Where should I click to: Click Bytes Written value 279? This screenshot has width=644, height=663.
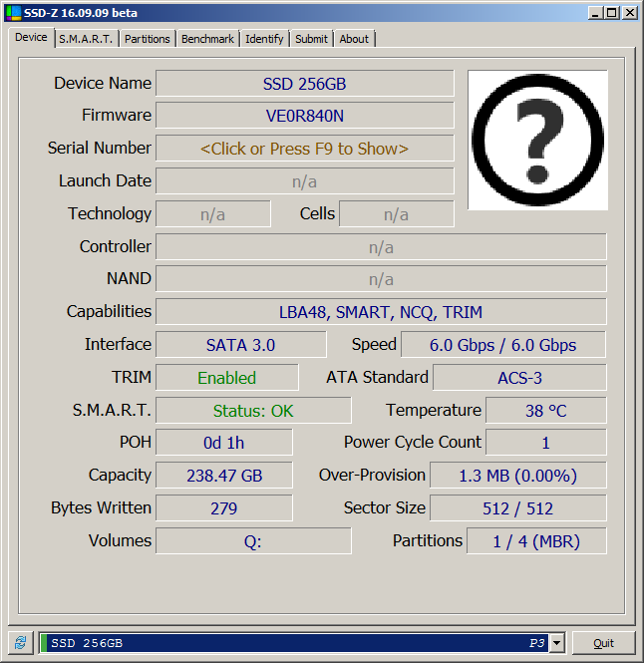(224, 507)
